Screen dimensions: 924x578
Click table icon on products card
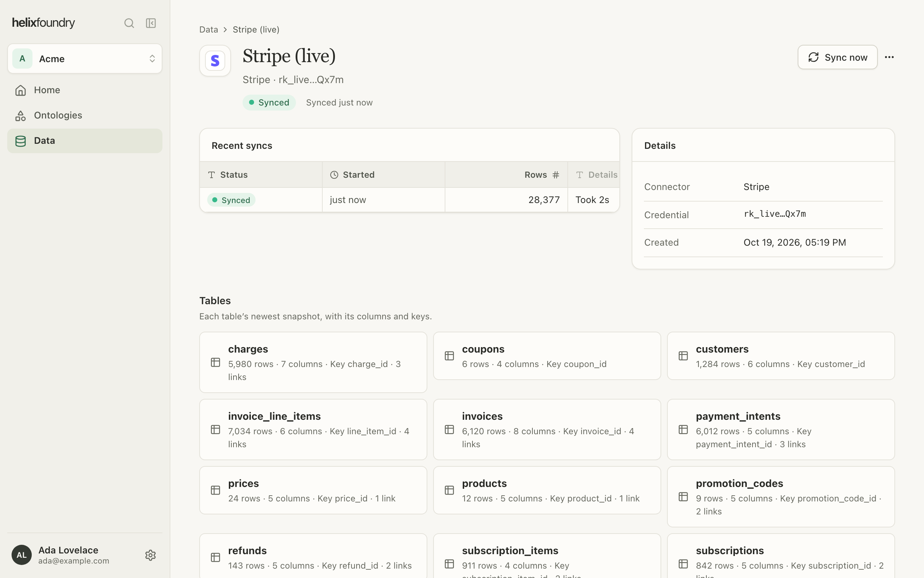point(449,490)
